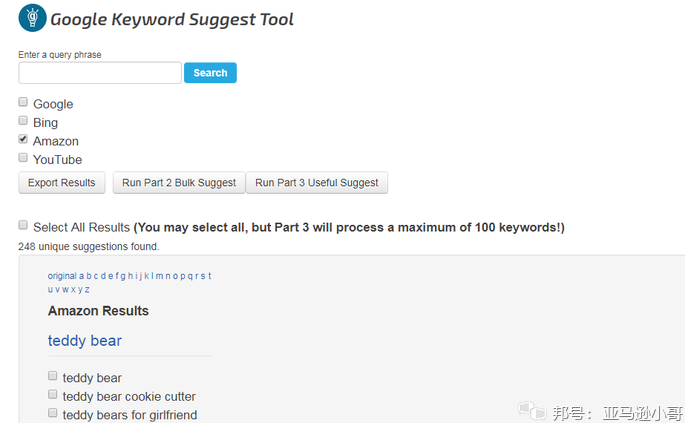Image resolution: width=685 pixels, height=423 pixels.
Task: Run Part 2 Bulk Suggest
Action: 179,183
